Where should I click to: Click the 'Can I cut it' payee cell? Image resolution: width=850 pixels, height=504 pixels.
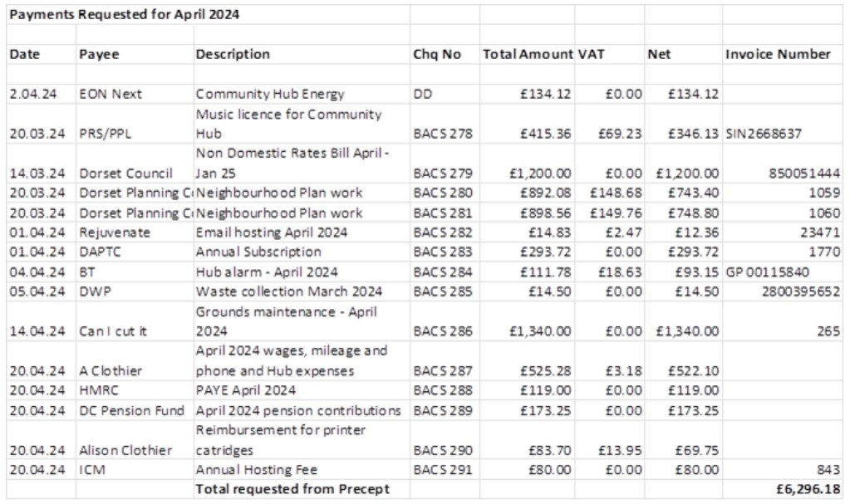tap(113, 331)
